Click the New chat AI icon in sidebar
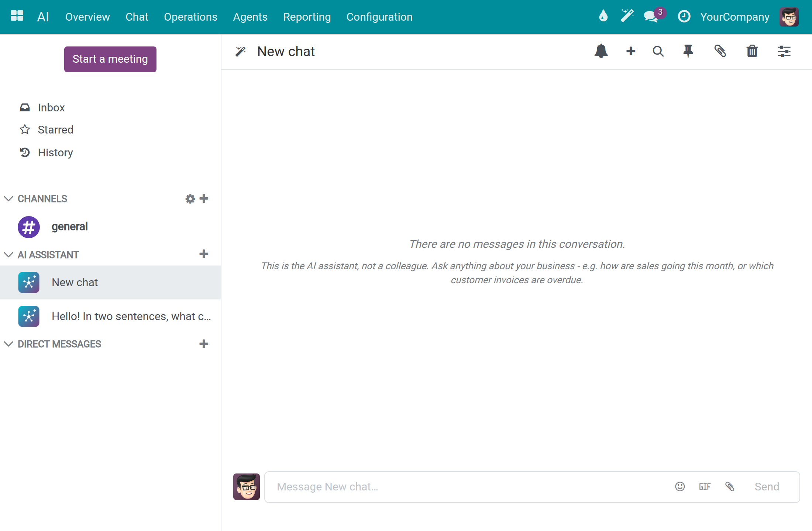The height and width of the screenshot is (531, 812). click(29, 282)
